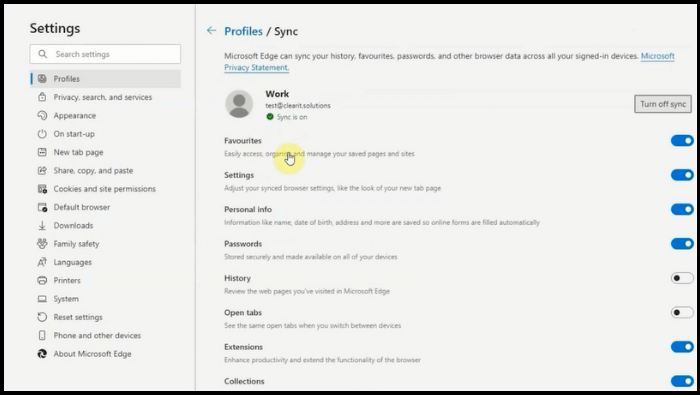Go to Downloads settings
The width and height of the screenshot is (700, 395).
pyautogui.click(x=105, y=225)
